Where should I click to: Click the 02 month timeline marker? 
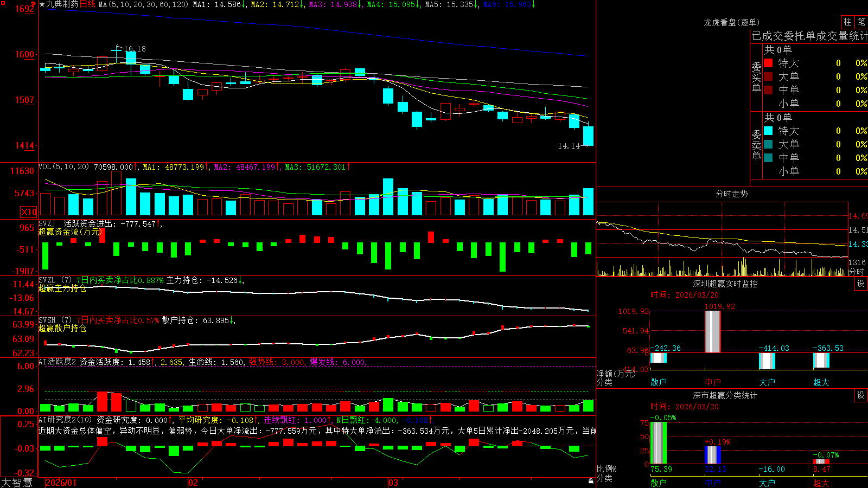coord(193,483)
